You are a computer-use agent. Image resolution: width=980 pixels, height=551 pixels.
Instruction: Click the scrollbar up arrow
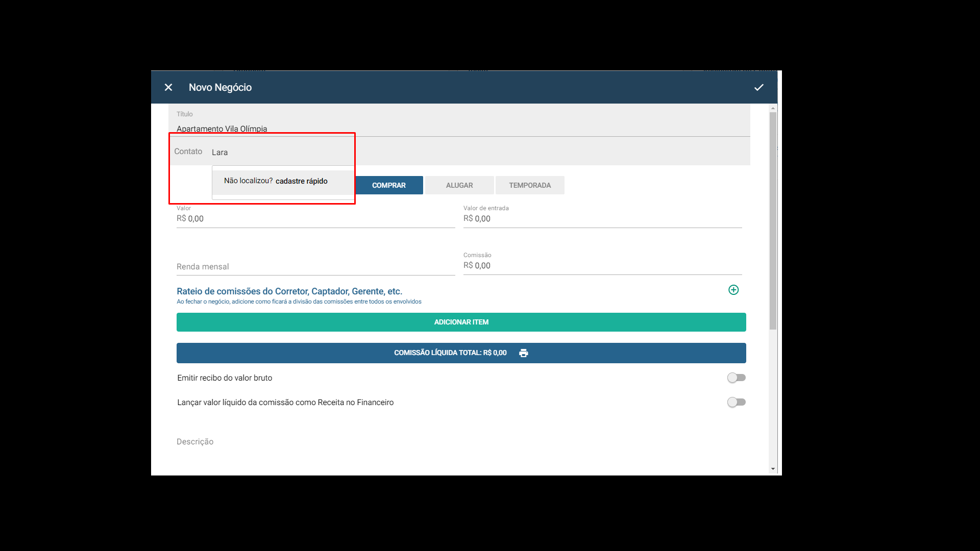coord(773,108)
